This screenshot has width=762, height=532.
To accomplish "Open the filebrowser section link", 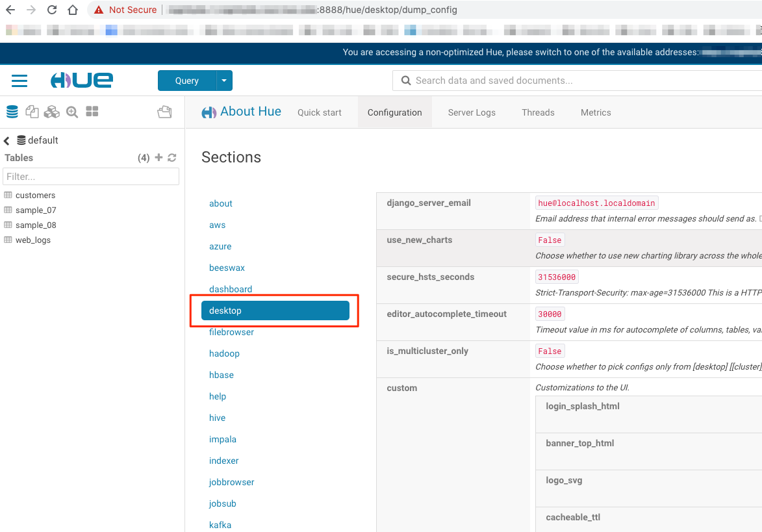I will (x=231, y=332).
